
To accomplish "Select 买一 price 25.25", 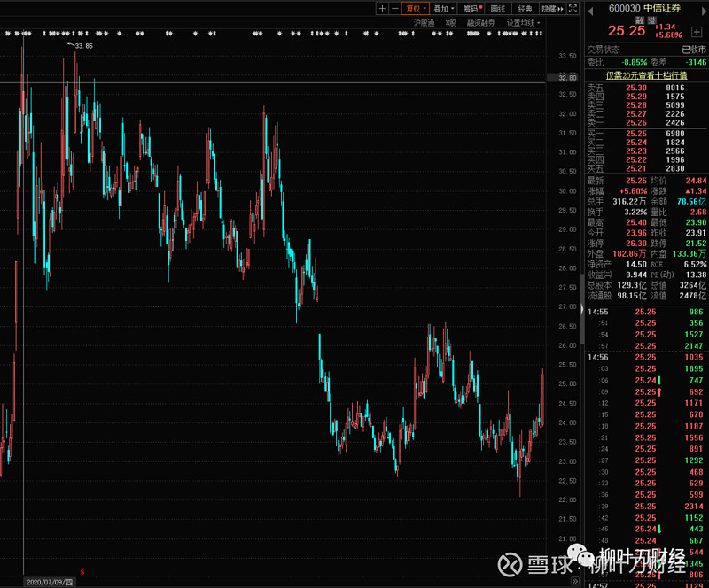I will 635,134.
